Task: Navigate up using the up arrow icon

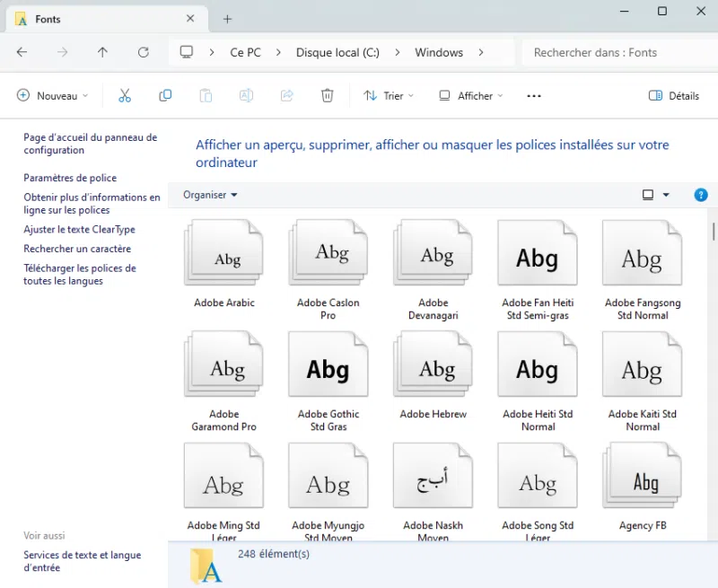Action: coord(101,52)
